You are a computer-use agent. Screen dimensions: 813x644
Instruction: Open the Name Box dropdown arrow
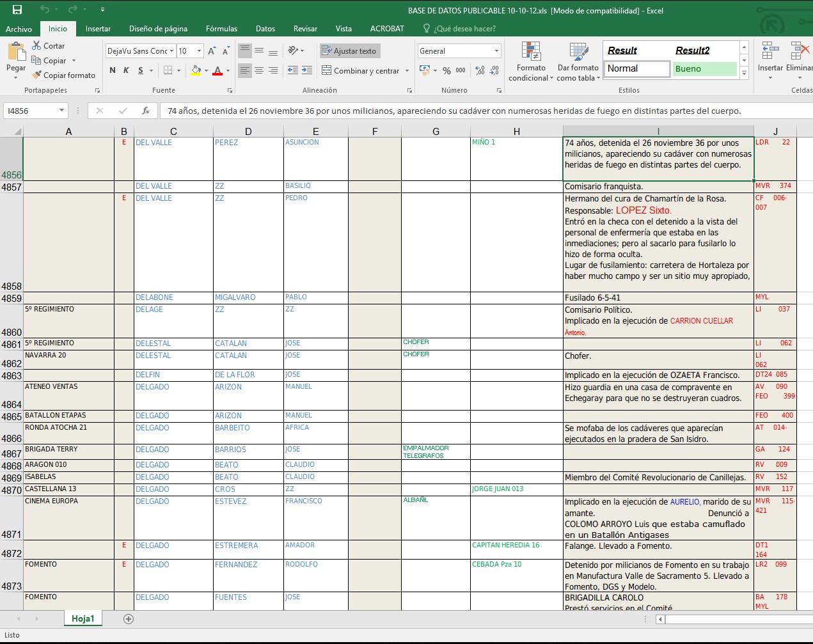[x=61, y=111]
